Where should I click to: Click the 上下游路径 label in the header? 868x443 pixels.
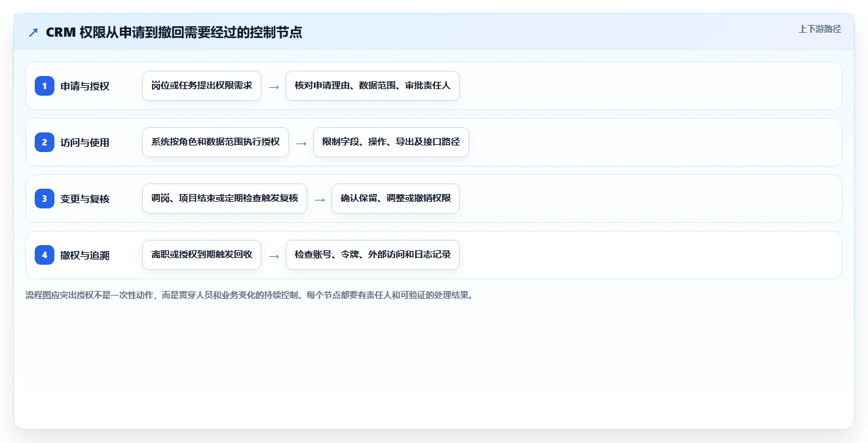click(x=820, y=29)
